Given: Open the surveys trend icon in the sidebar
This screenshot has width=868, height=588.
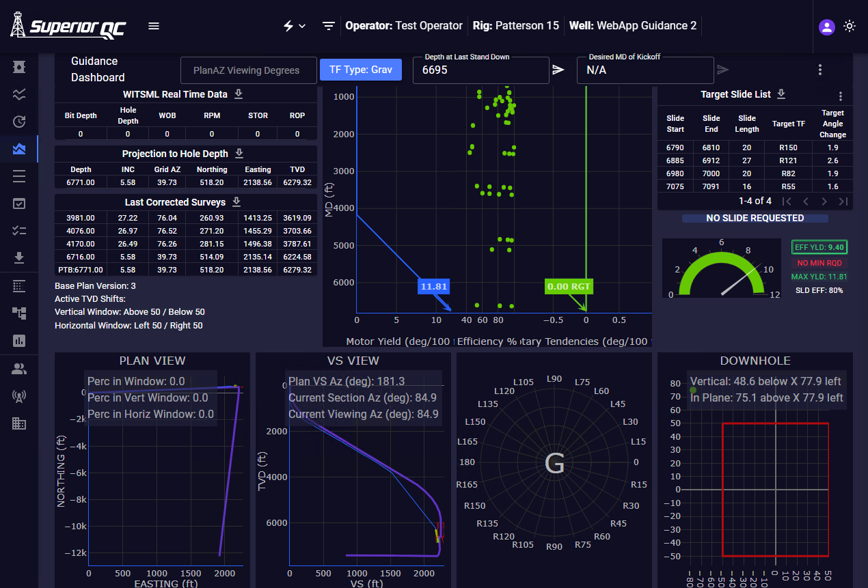Looking at the screenshot, I should point(19,94).
